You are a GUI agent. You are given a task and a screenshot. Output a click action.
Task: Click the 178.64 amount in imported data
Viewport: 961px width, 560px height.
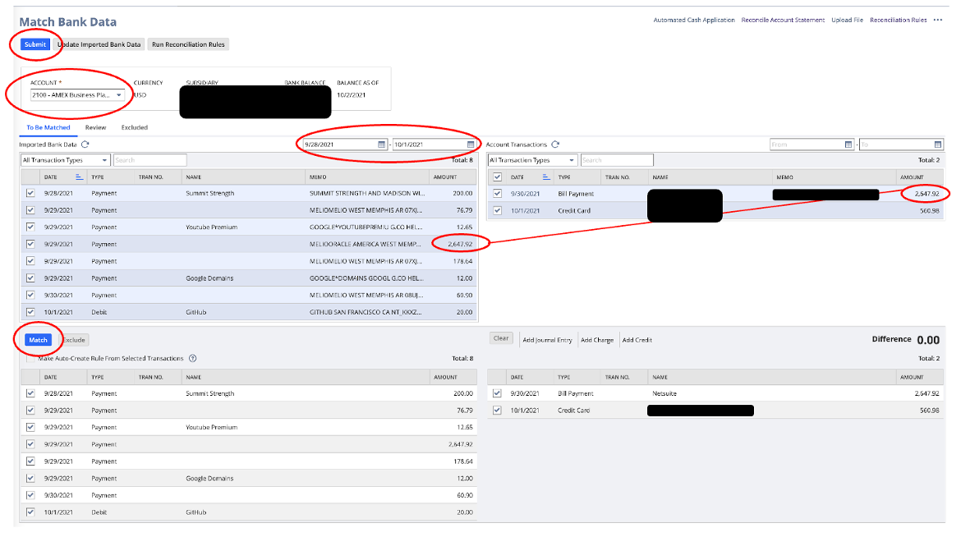pos(462,261)
